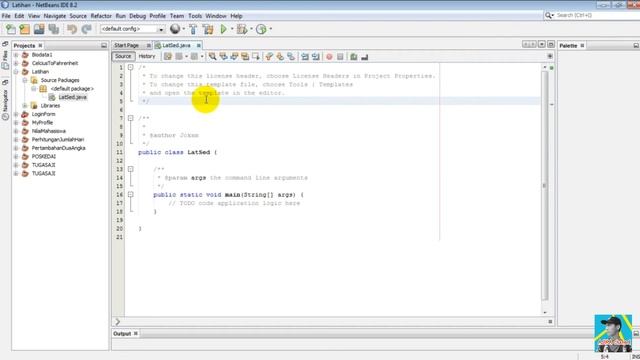
Task: Click the Redo arrow icon
Action: tap(86, 29)
